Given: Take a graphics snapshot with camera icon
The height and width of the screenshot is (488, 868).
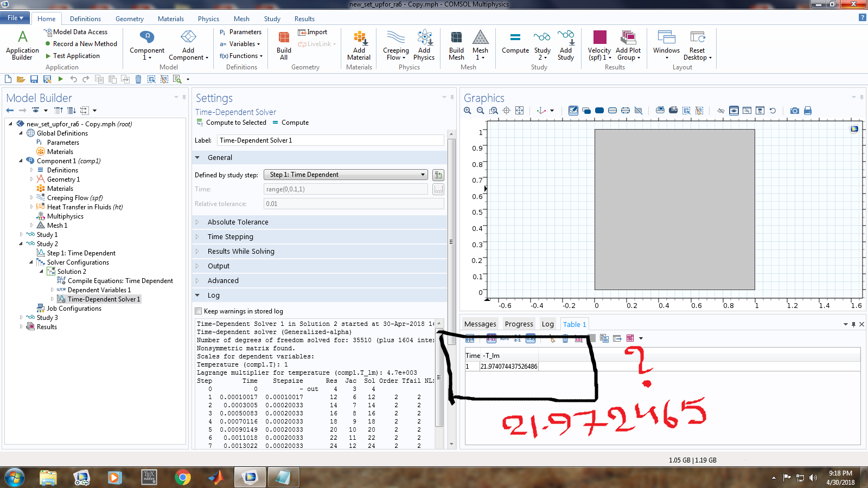Looking at the screenshot, I should (x=794, y=111).
